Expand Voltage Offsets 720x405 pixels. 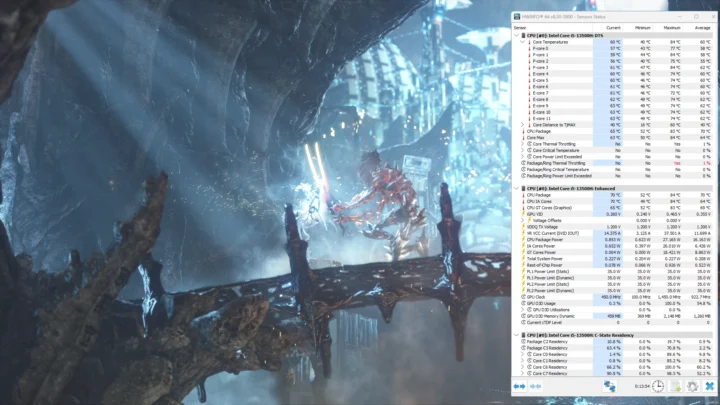point(523,220)
